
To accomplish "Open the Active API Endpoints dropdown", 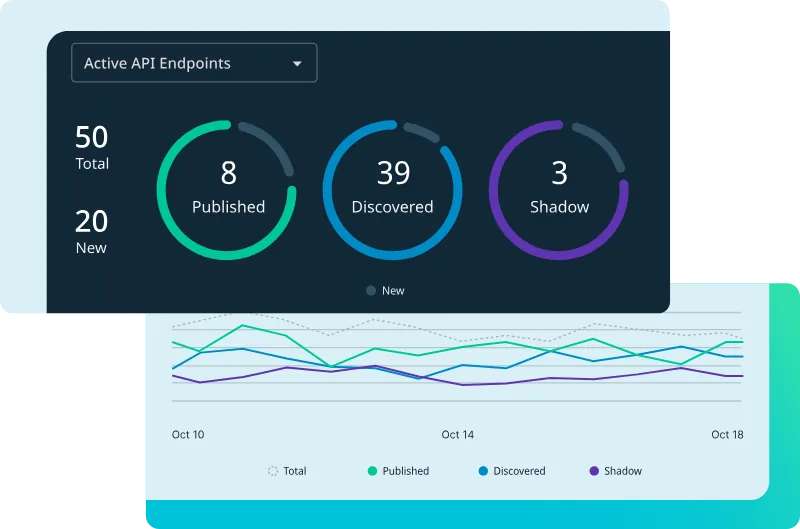I will click(x=194, y=63).
